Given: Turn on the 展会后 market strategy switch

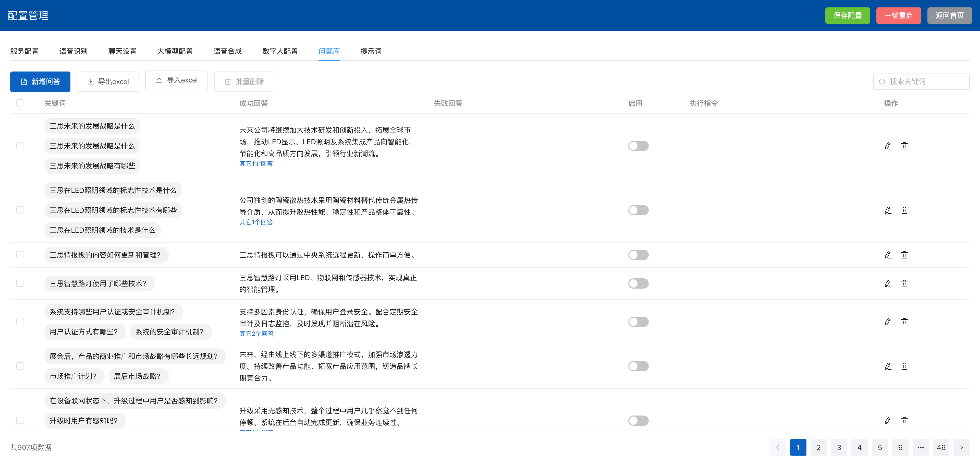Looking at the screenshot, I should (x=638, y=366).
